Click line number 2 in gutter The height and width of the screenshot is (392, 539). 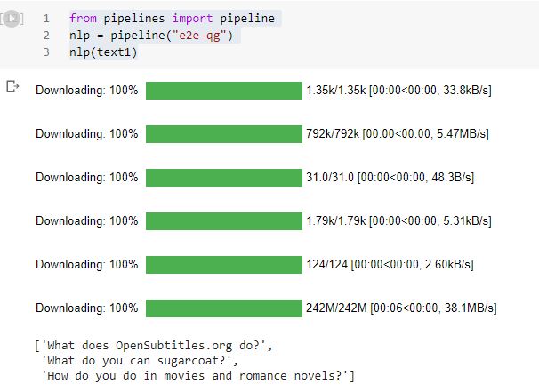(x=45, y=36)
